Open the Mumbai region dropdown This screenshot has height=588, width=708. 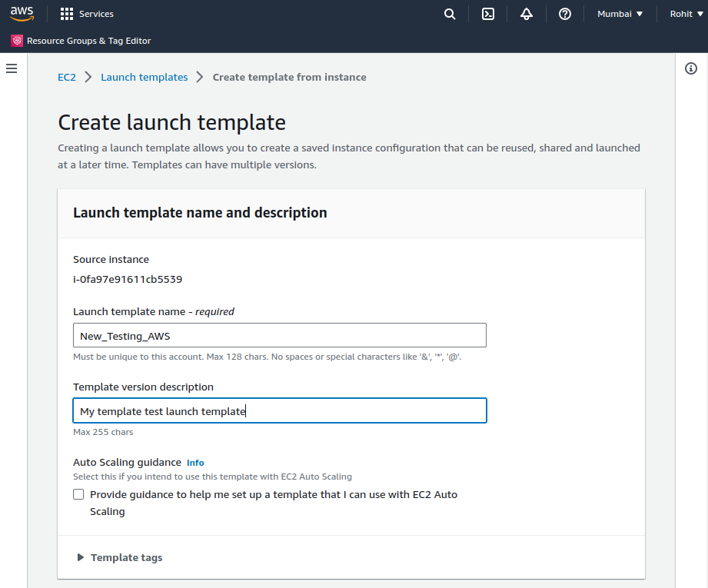click(620, 14)
